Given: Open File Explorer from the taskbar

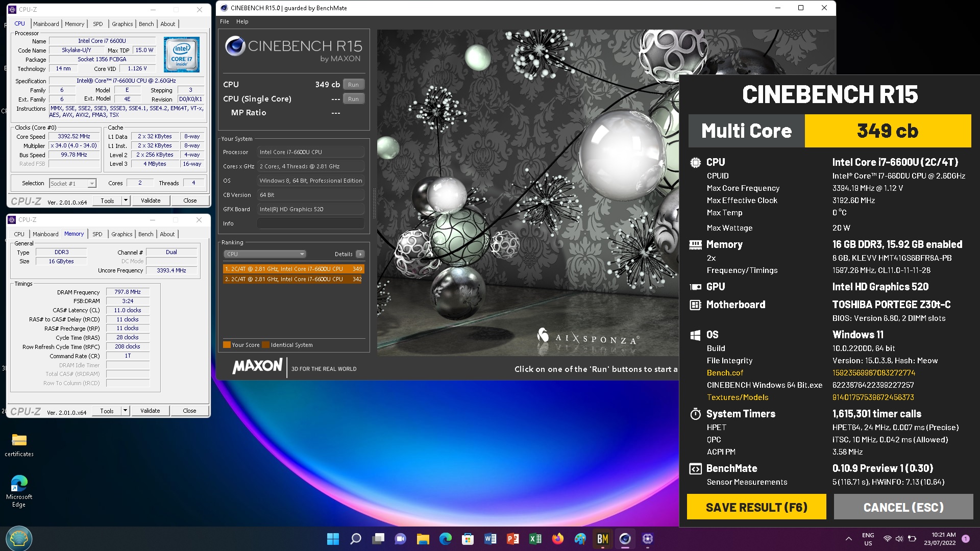Looking at the screenshot, I should tap(423, 539).
